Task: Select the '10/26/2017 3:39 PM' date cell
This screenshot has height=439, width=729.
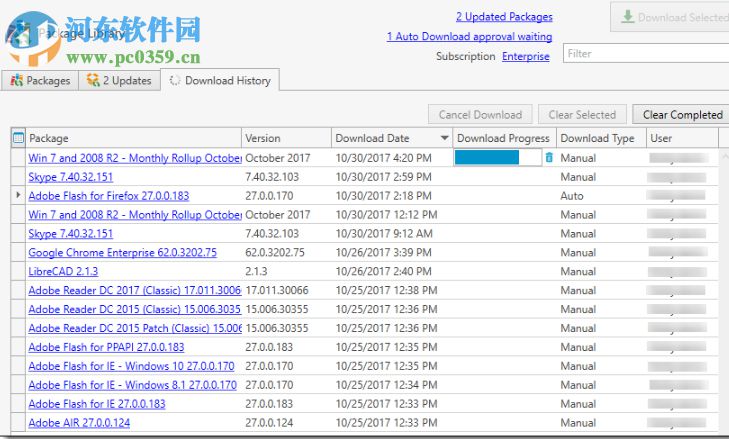Action: tap(392, 253)
